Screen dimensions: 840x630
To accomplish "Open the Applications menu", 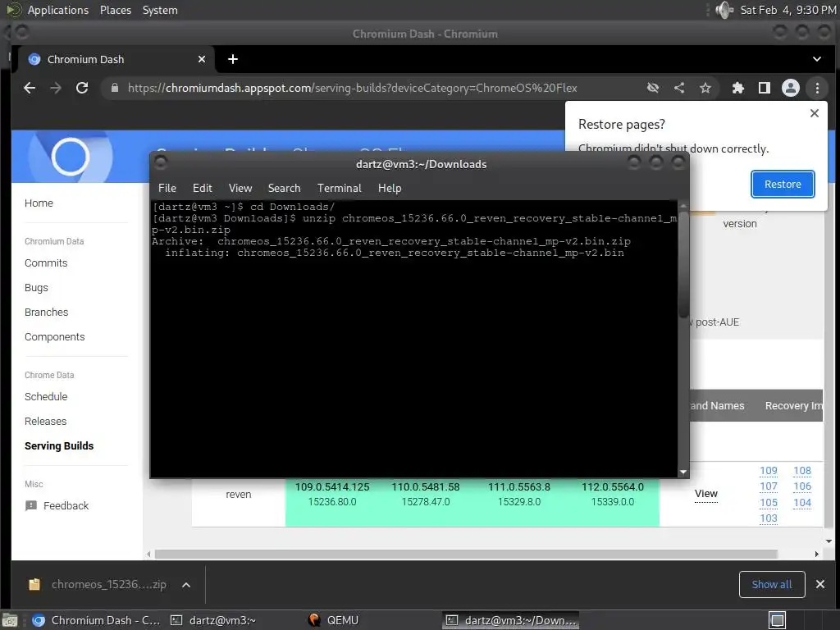I will pyautogui.click(x=58, y=10).
